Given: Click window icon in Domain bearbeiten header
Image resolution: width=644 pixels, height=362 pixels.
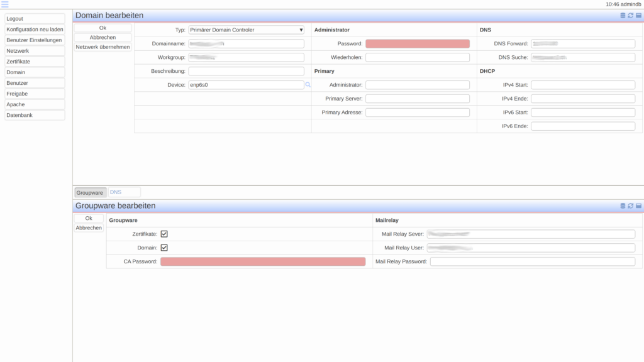Looking at the screenshot, I should 638,15.
